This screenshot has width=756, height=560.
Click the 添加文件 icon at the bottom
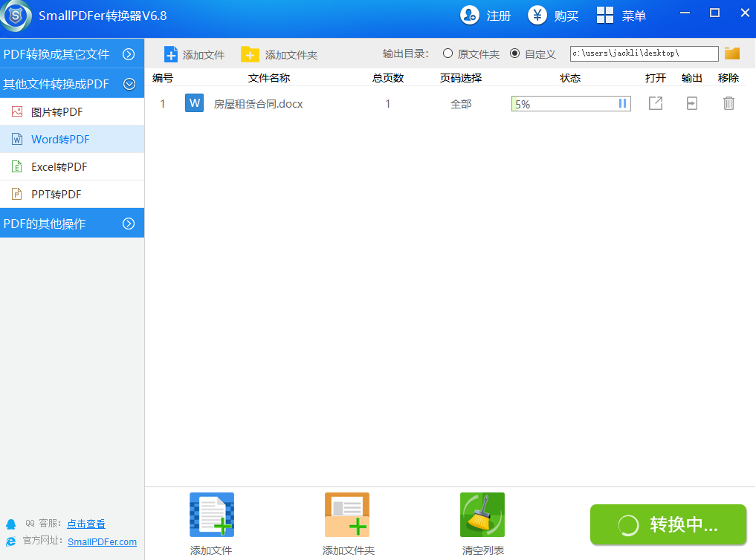click(212, 514)
